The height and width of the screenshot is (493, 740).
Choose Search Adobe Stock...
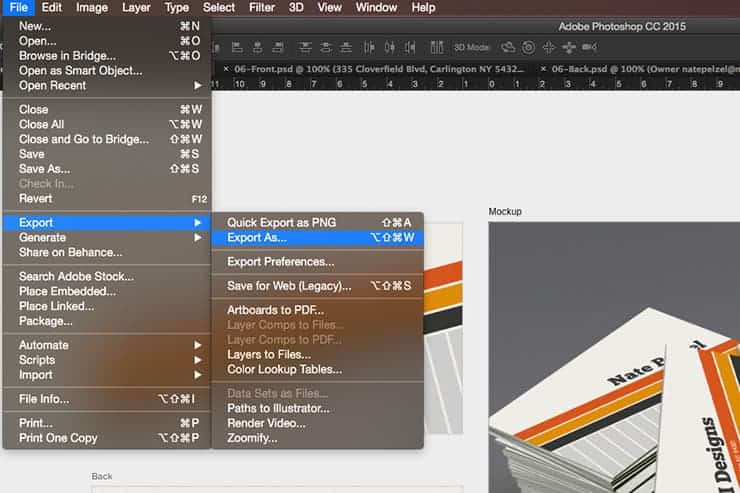[107, 276]
